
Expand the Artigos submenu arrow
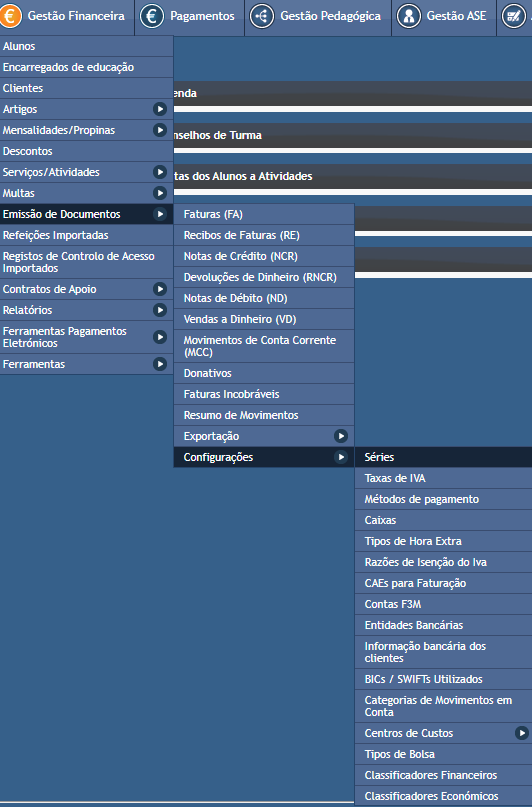click(160, 109)
